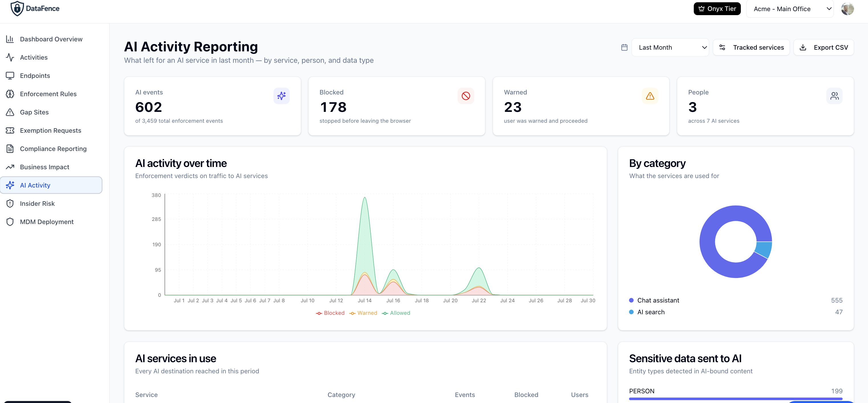Click the 602 AI events value
Screen dimensions: 868x403
click(149, 107)
